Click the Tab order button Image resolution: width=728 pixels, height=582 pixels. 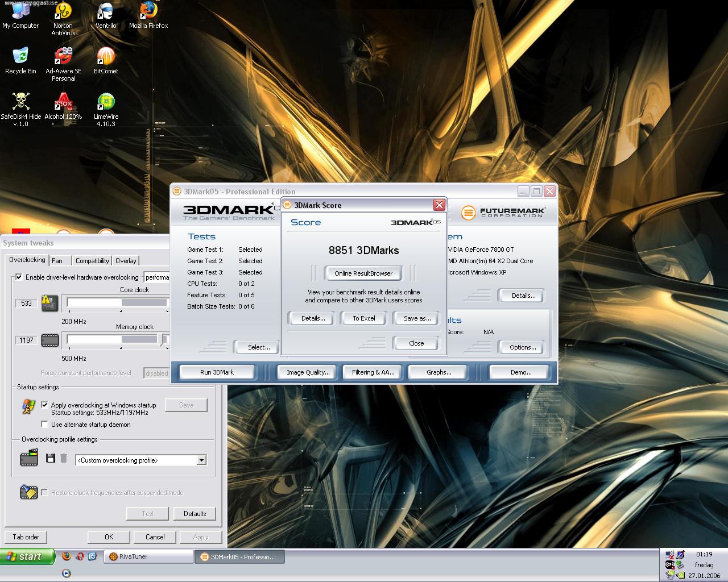pyautogui.click(x=26, y=537)
